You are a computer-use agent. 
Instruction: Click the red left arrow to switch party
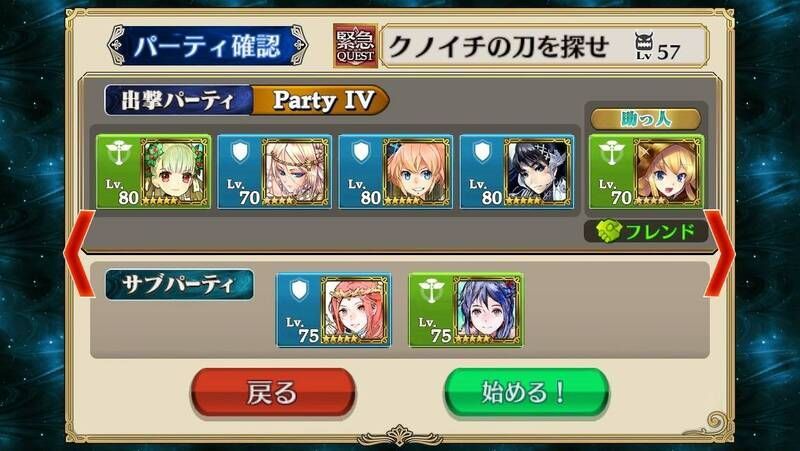[x=79, y=253]
